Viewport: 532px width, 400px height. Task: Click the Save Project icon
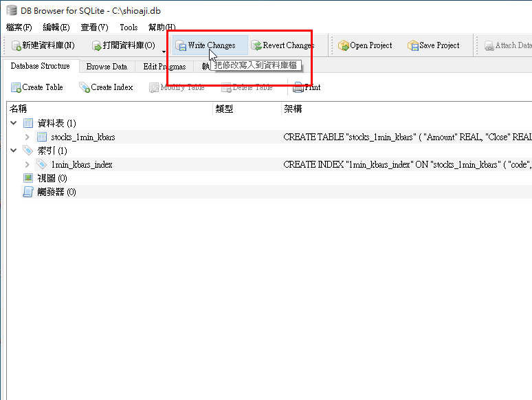tap(413, 45)
